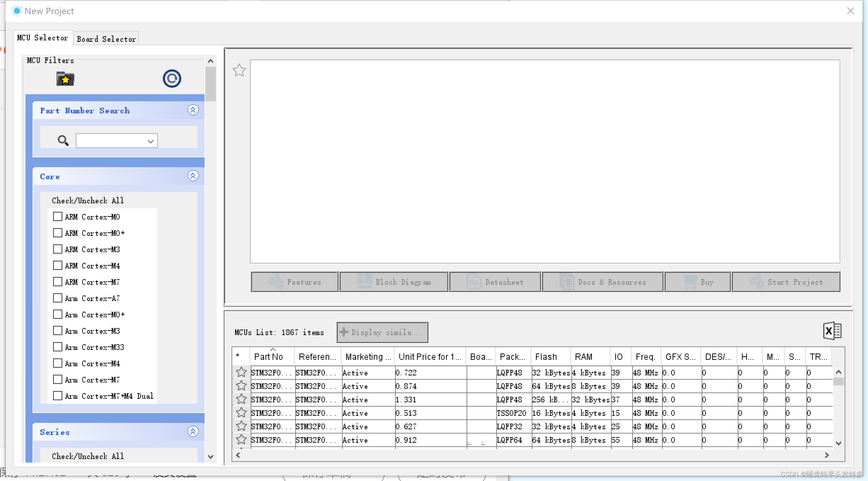Open the favorites filter folder icon

point(65,79)
